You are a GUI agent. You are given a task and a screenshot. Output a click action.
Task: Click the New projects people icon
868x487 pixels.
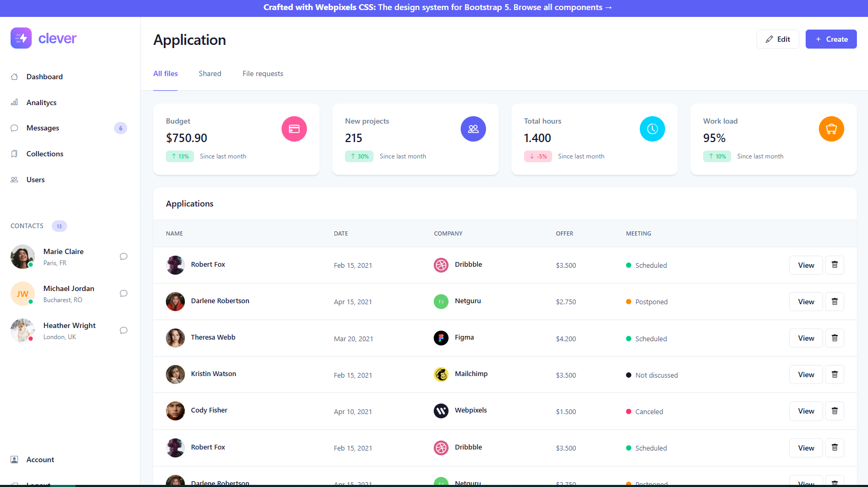[x=473, y=129]
